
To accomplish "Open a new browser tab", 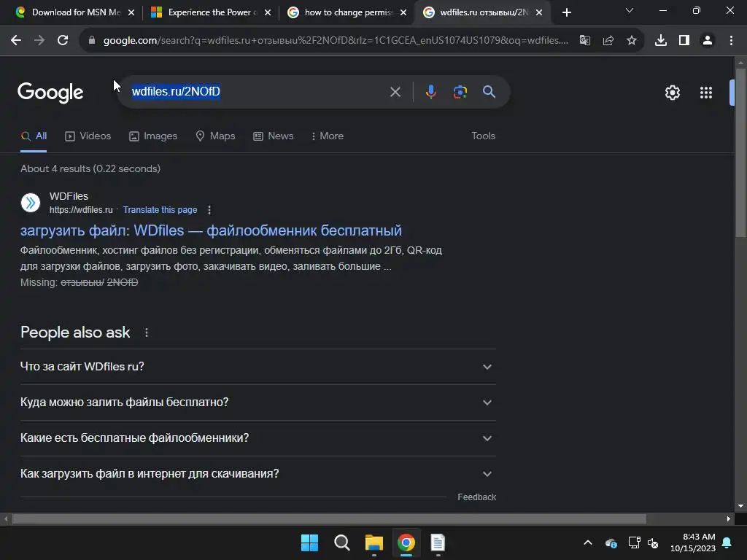I will tap(566, 12).
